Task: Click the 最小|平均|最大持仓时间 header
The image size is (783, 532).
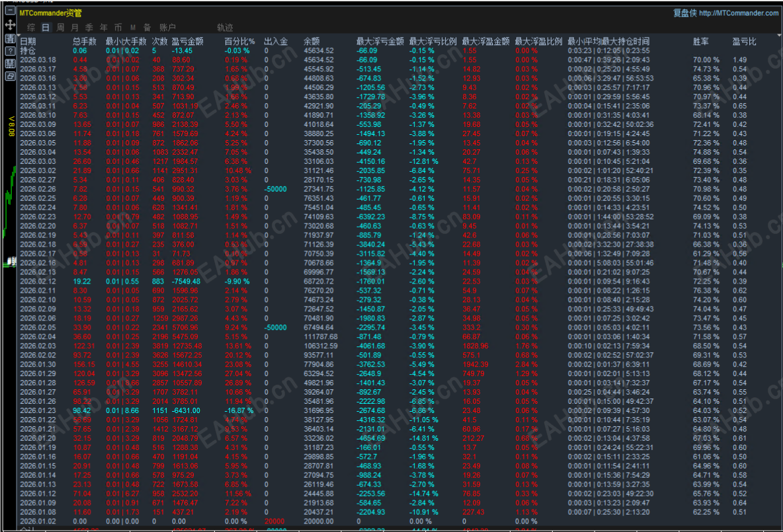Action: tap(608, 42)
